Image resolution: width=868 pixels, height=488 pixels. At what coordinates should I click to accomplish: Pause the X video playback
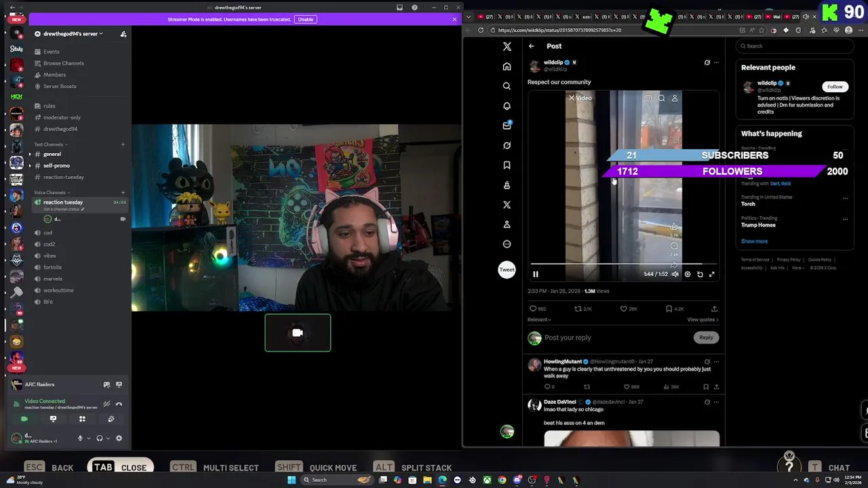tap(536, 274)
